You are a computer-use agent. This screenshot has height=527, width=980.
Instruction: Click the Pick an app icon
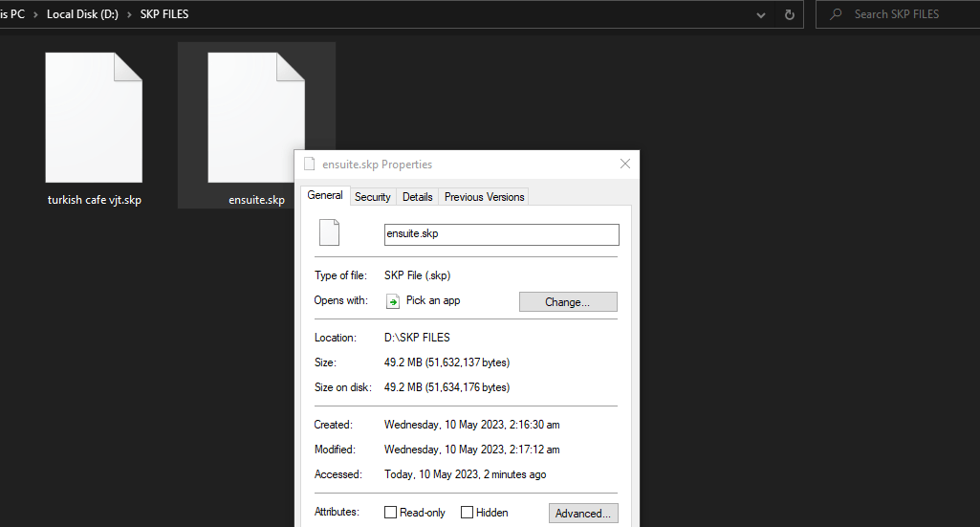(393, 301)
